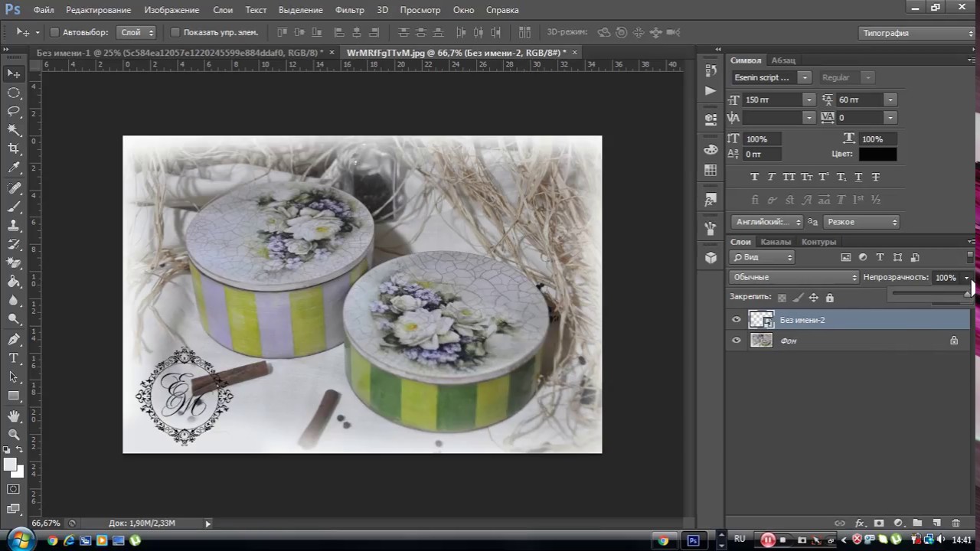Click the black text Цвет swatch
This screenshot has height=551, width=980.
click(x=877, y=154)
